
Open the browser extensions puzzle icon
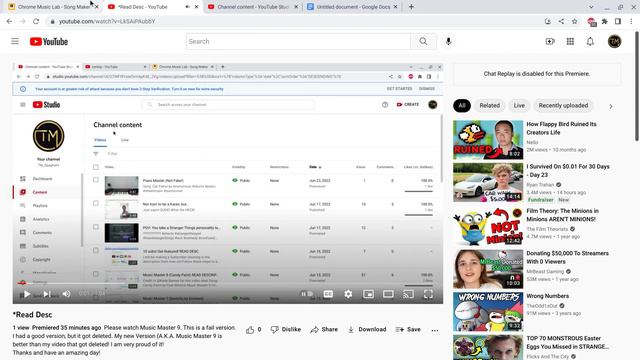click(x=604, y=21)
